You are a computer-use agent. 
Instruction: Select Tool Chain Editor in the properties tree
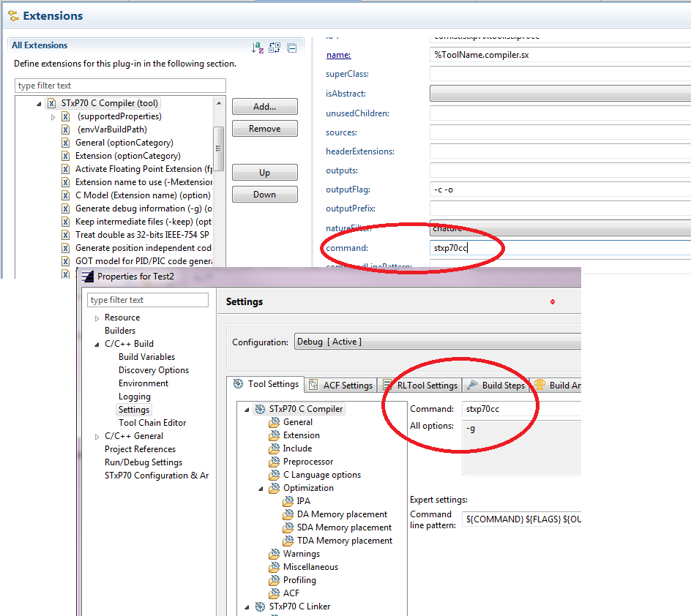(x=152, y=423)
